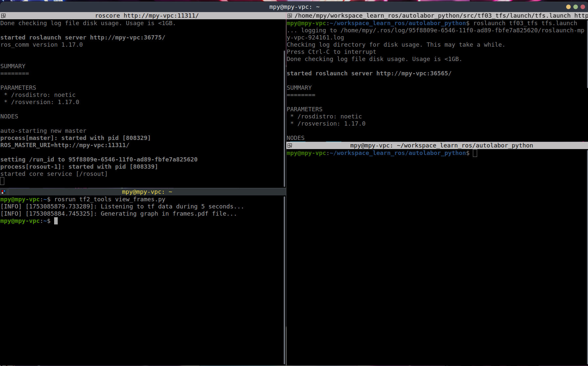Open the http://mpy-vpc:36775/ roslaunch server link
This screenshot has width=588, height=366.
tap(128, 38)
